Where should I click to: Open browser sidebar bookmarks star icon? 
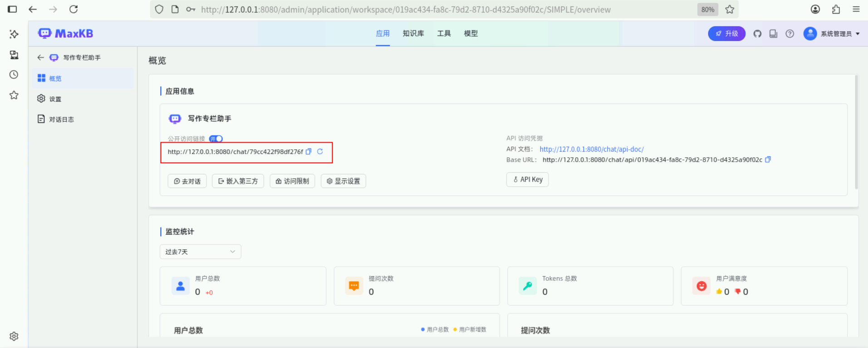[14, 95]
